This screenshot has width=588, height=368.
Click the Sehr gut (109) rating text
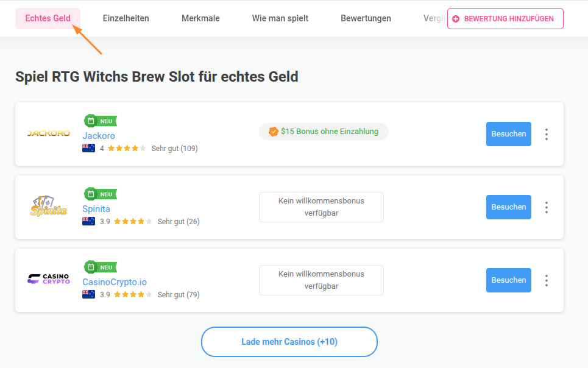point(174,149)
